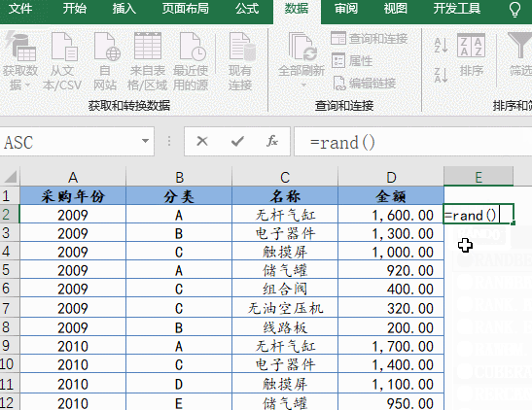Screen dimensions: 532x410
Task: Select column A header
Action: click(73, 177)
